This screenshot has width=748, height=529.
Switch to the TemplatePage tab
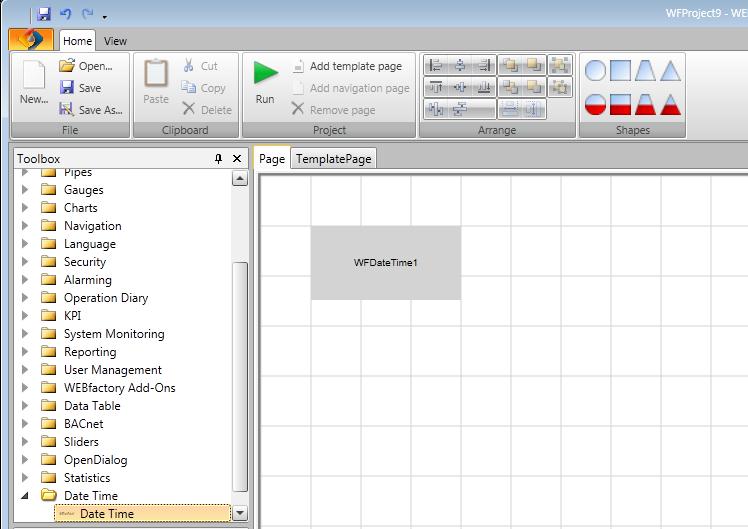pyautogui.click(x=333, y=159)
